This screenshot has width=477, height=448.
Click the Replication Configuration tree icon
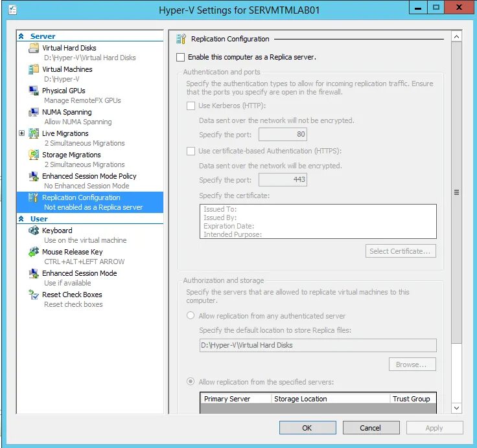coord(33,197)
